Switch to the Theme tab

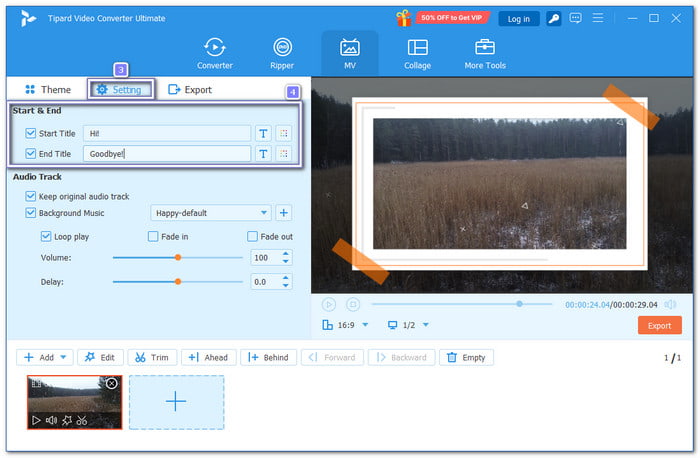point(48,90)
